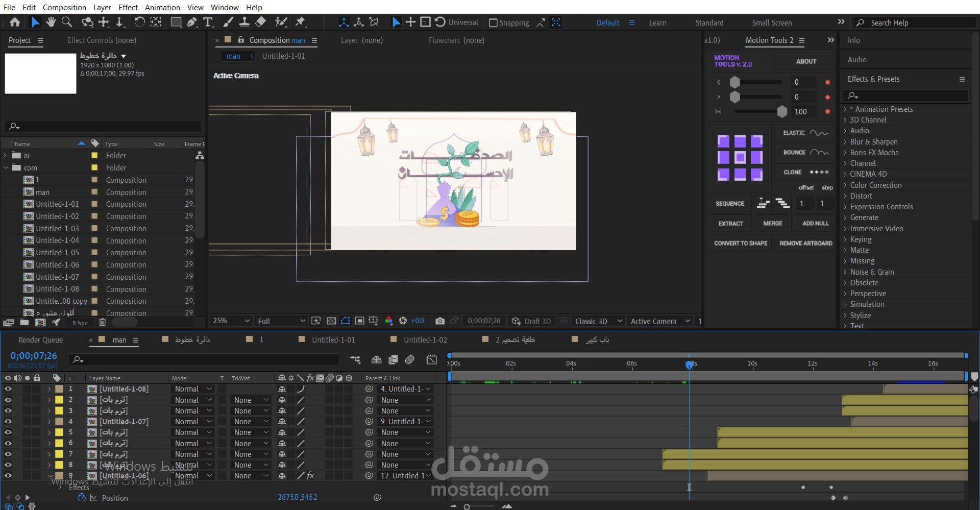This screenshot has height=510, width=980.
Task: Hide layer 9 Untitled-1-06 eye icon
Action: coord(8,476)
